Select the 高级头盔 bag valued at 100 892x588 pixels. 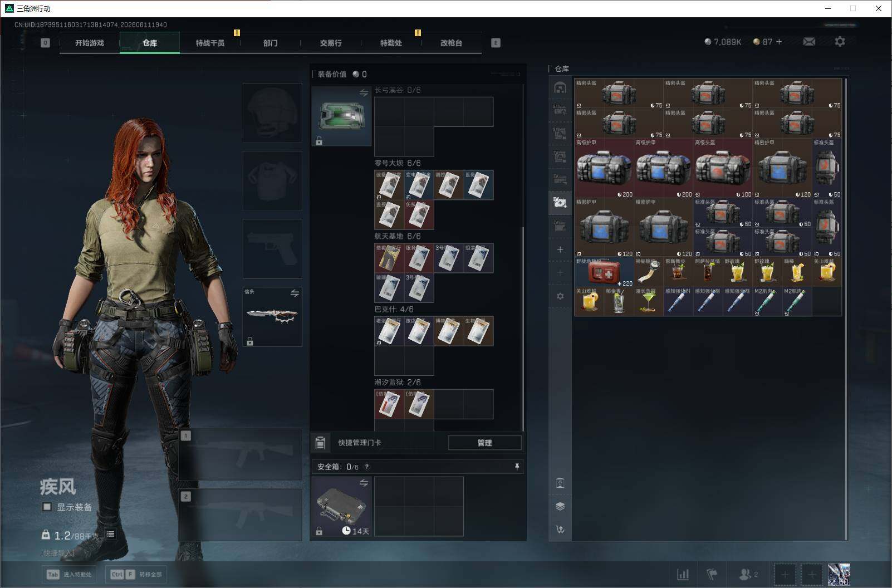pyautogui.click(x=723, y=168)
